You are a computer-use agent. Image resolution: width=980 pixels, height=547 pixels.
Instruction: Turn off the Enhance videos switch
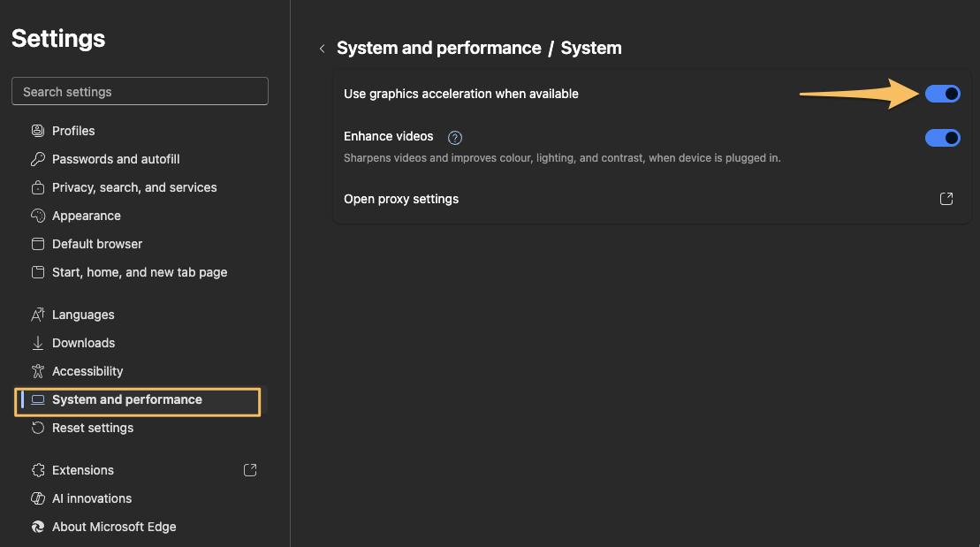(942, 138)
